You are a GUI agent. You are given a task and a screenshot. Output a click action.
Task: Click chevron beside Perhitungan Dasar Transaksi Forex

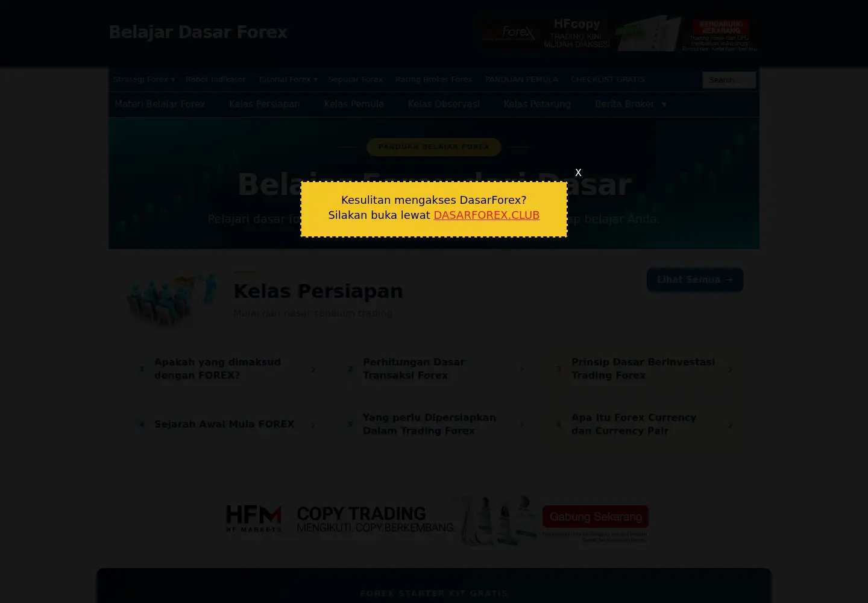click(521, 370)
